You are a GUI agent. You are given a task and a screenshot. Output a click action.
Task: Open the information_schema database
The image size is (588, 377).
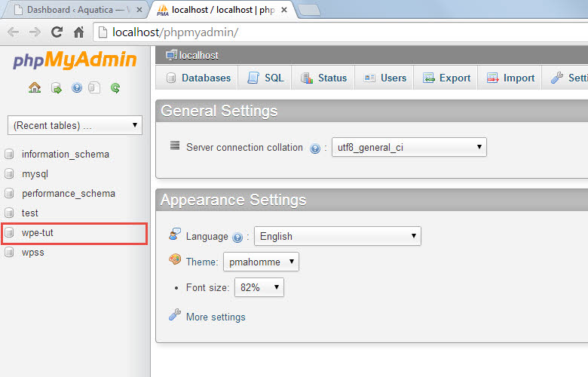(66, 154)
